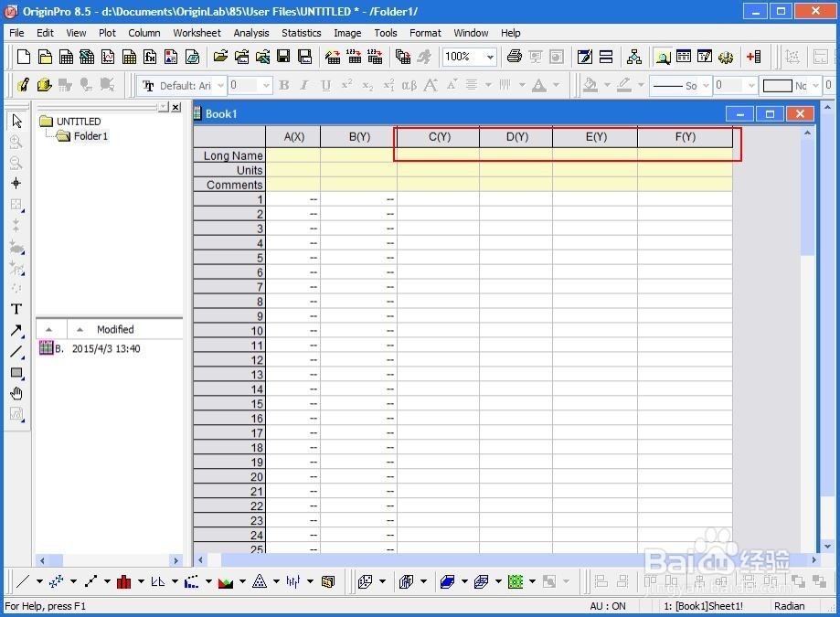Open the Plot menu

tap(107, 33)
